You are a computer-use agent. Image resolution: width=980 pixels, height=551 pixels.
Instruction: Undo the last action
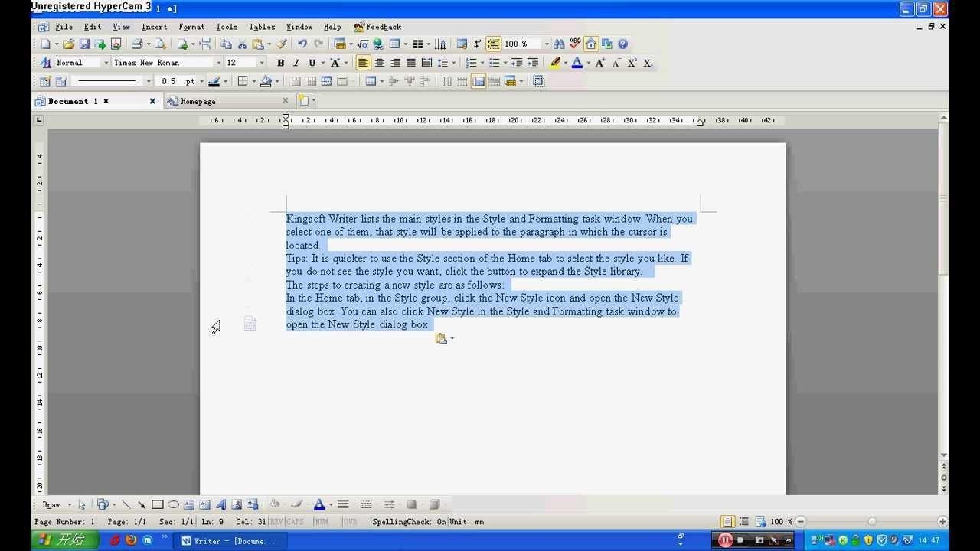click(x=302, y=44)
